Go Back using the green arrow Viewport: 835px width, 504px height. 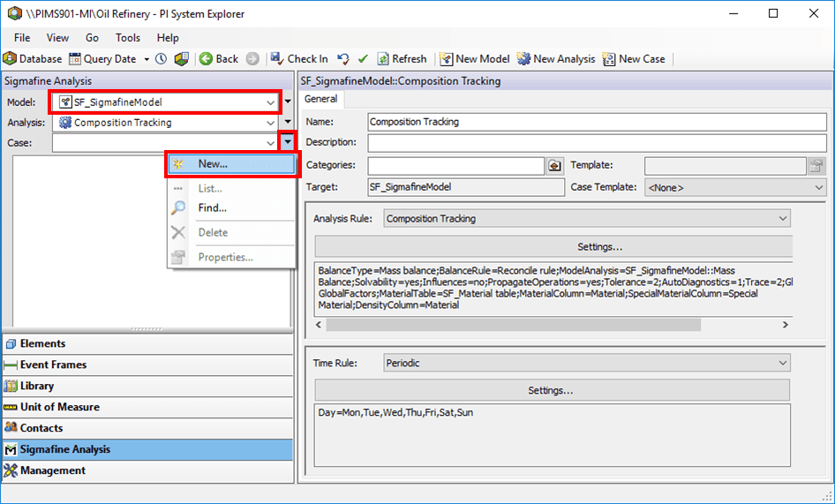coord(219,58)
